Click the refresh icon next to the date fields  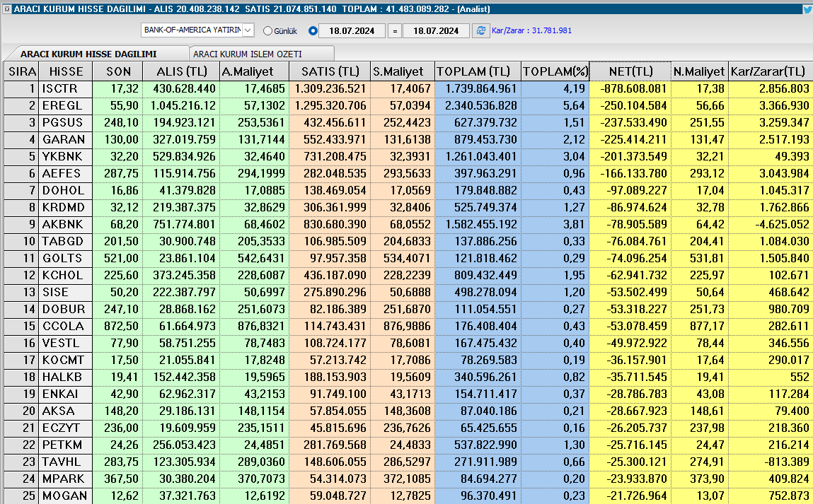tap(480, 30)
